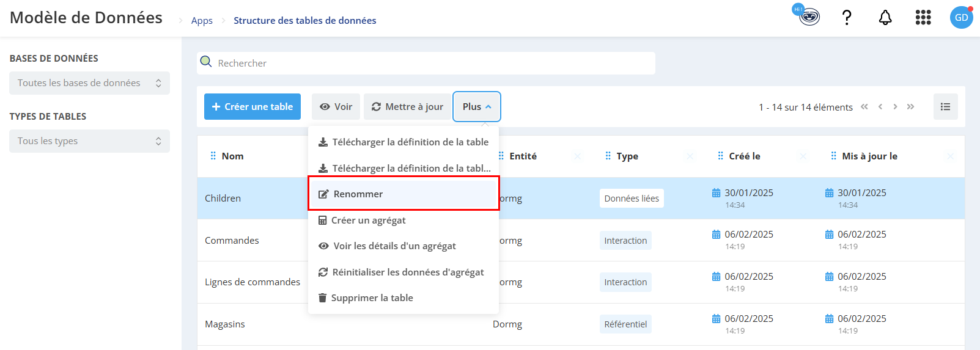Image resolution: width=980 pixels, height=350 pixels.
Task: Click the search magnifier icon
Action: click(x=206, y=62)
